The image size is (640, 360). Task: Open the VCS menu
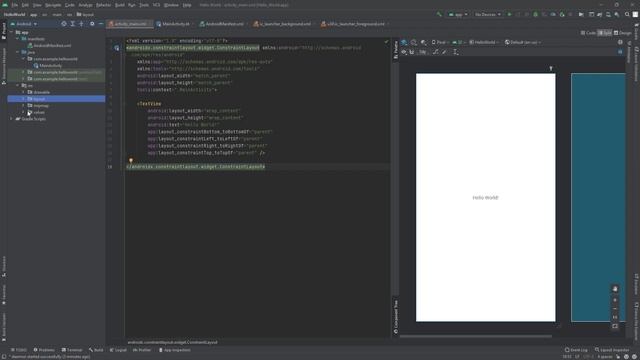coord(156,5)
